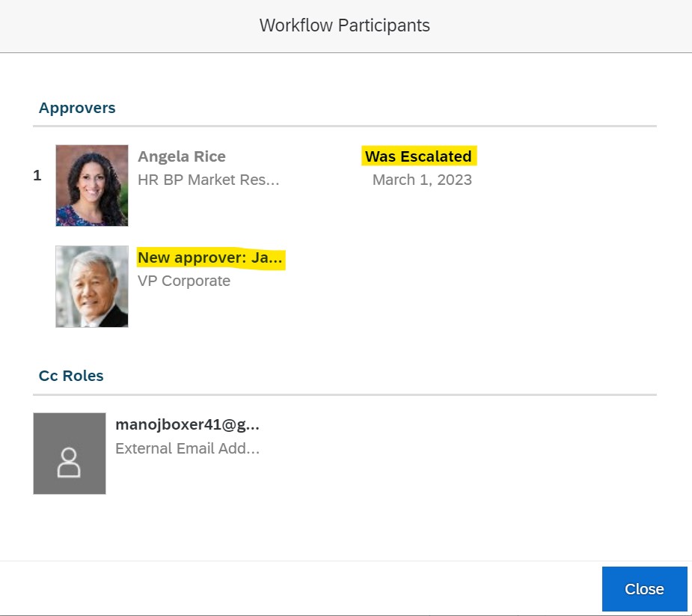Click the External Email Address label

click(x=187, y=448)
